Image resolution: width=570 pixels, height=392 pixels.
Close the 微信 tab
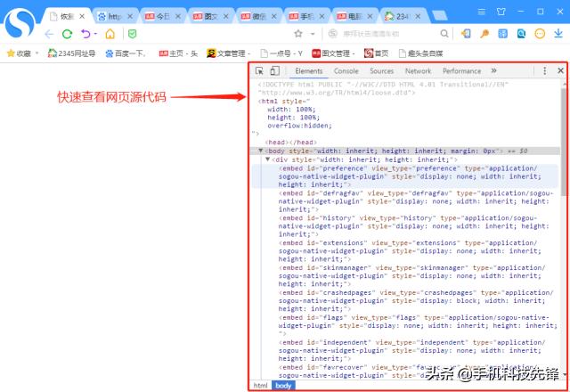click(x=274, y=16)
